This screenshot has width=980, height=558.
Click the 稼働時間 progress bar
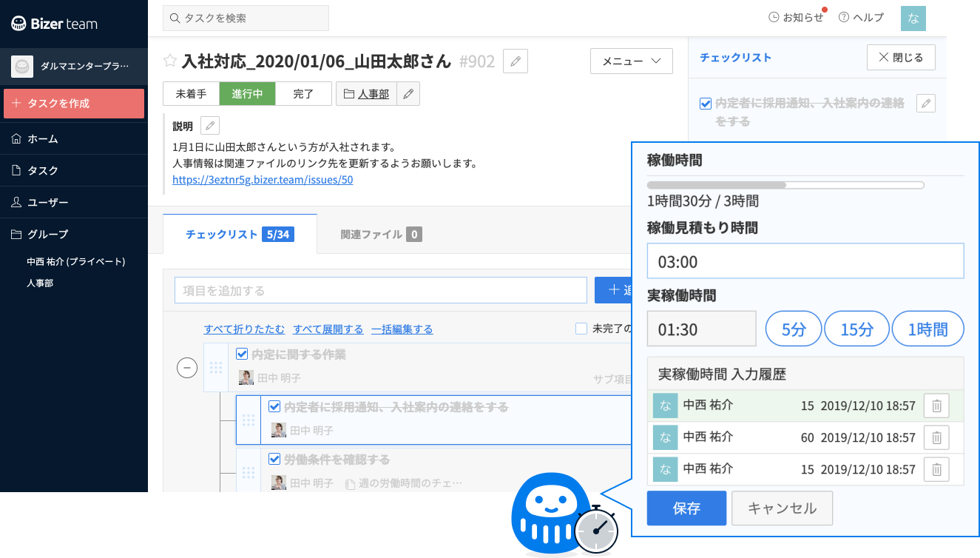(786, 184)
